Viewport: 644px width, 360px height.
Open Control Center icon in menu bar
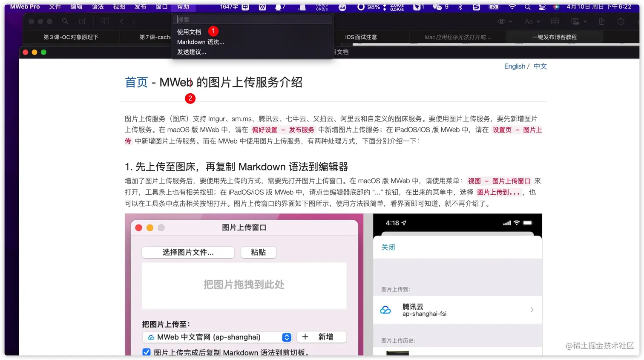542,7
